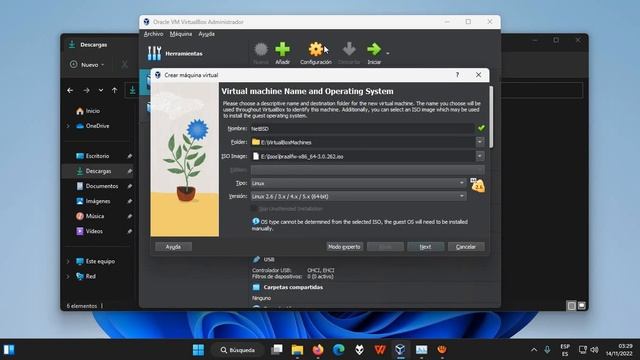Screen dimensions: 640x360
Task: Open the Widgets button at taskbar left
Action: (x=9, y=350)
